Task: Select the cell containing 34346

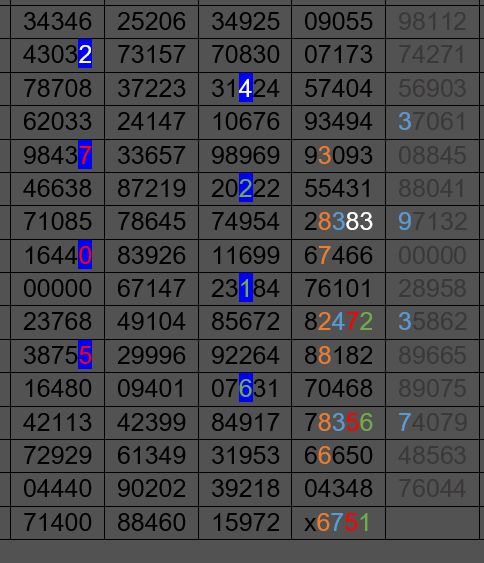Action: 57,21
